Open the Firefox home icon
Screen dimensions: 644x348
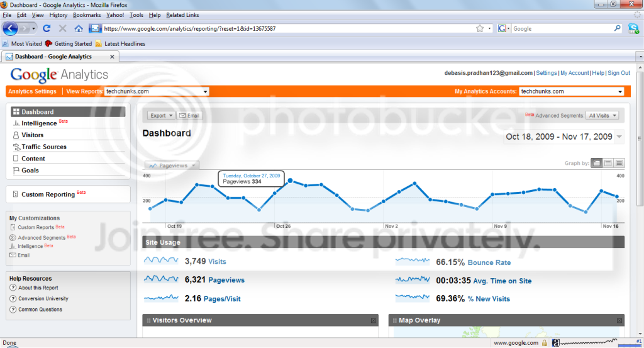click(x=79, y=28)
